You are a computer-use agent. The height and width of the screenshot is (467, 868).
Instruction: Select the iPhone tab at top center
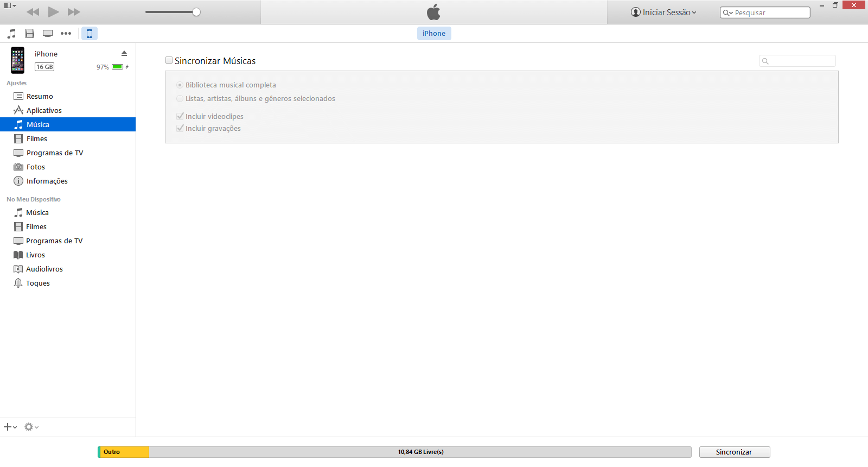tap(434, 33)
